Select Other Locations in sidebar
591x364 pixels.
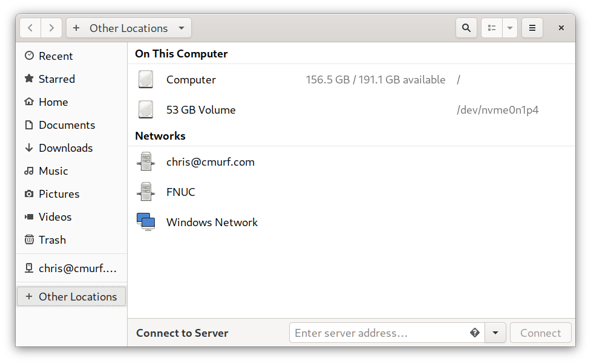pyautogui.click(x=71, y=296)
